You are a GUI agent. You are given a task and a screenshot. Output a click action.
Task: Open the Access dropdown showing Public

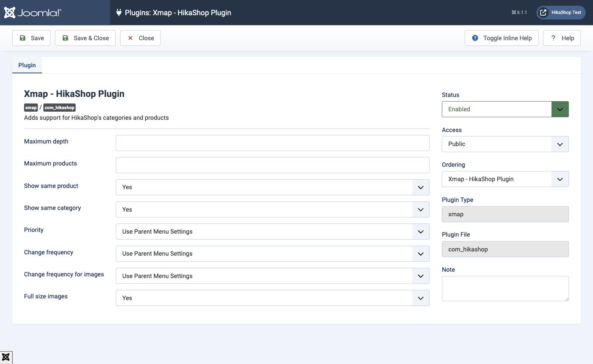coord(505,144)
